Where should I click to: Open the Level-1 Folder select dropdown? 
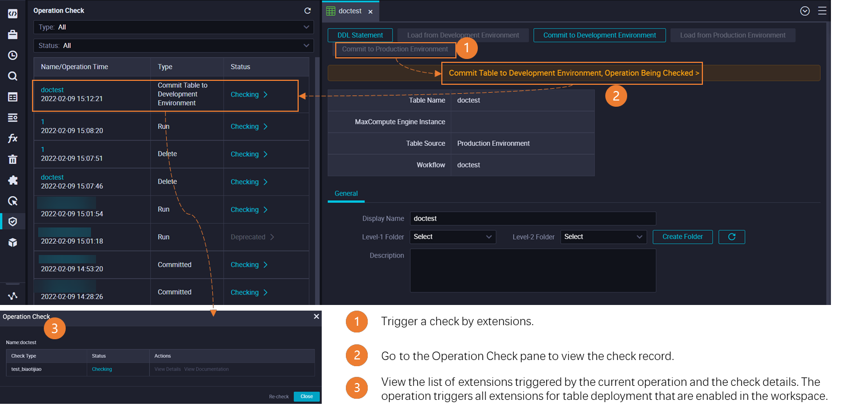[x=453, y=237]
